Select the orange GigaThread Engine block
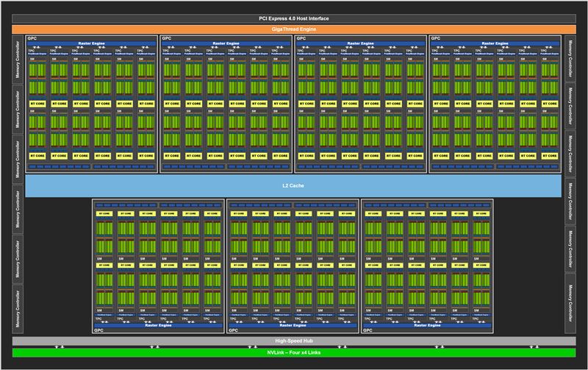 294,29
